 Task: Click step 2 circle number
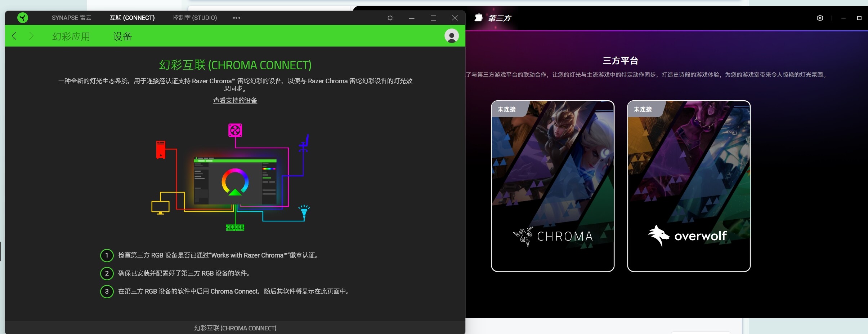(x=107, y=273)
